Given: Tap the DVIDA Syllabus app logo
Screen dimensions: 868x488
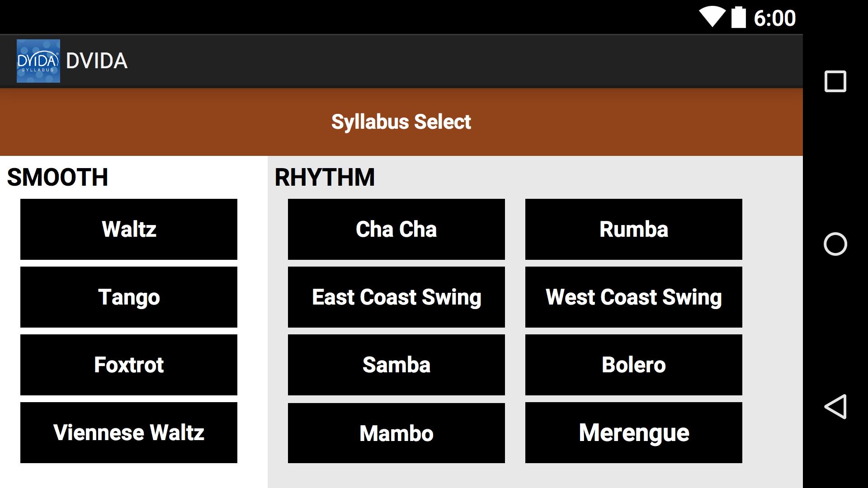Looking at the screenshot, I should (38, 61).
